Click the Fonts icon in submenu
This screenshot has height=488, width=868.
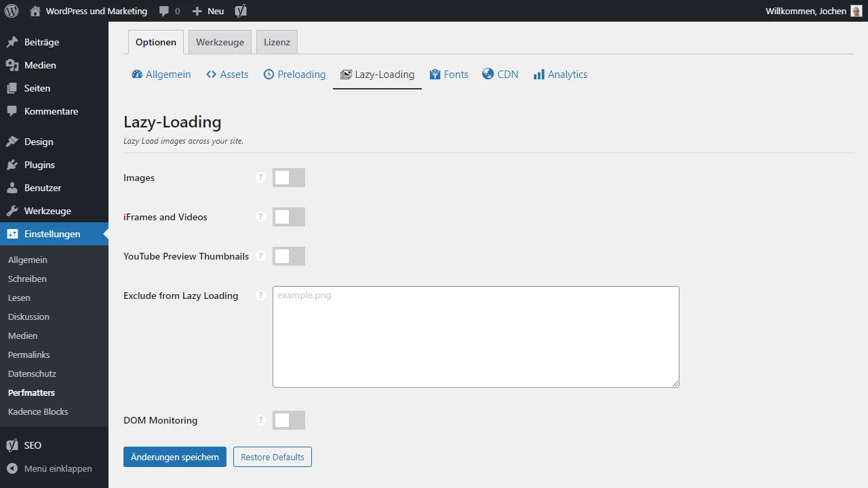(435, 75)
